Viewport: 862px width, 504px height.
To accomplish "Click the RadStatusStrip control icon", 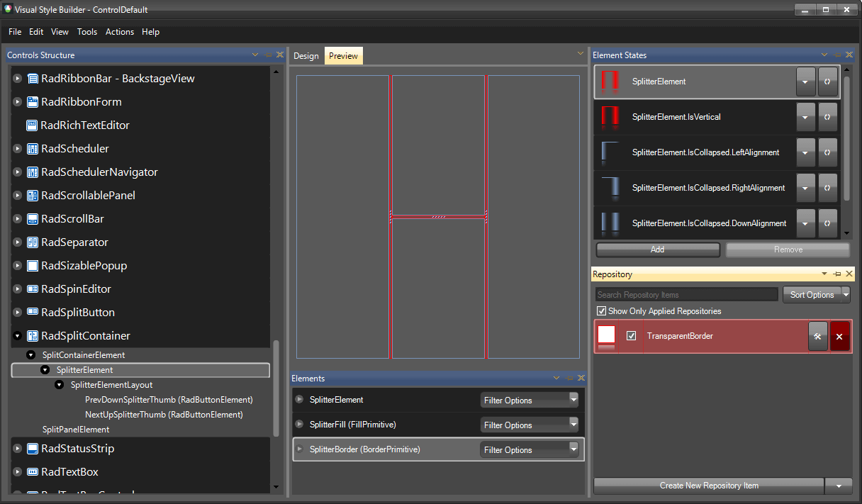I will tap(32, 449).
